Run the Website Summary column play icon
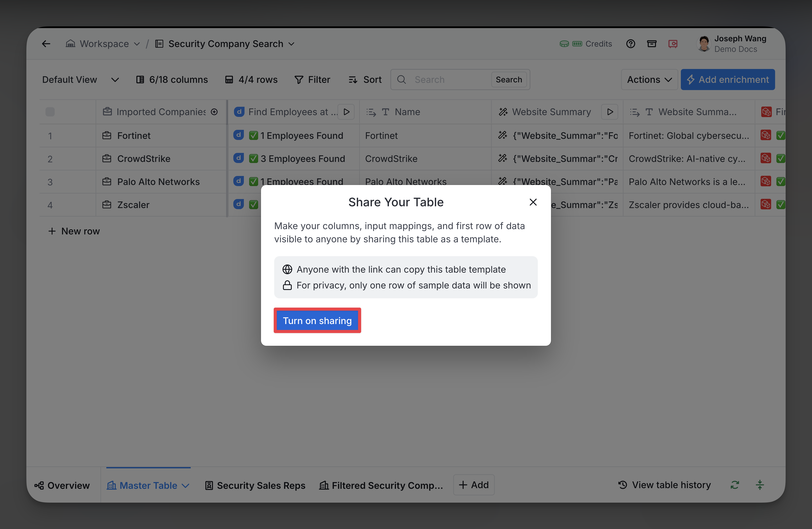 [x=610, y=112]
